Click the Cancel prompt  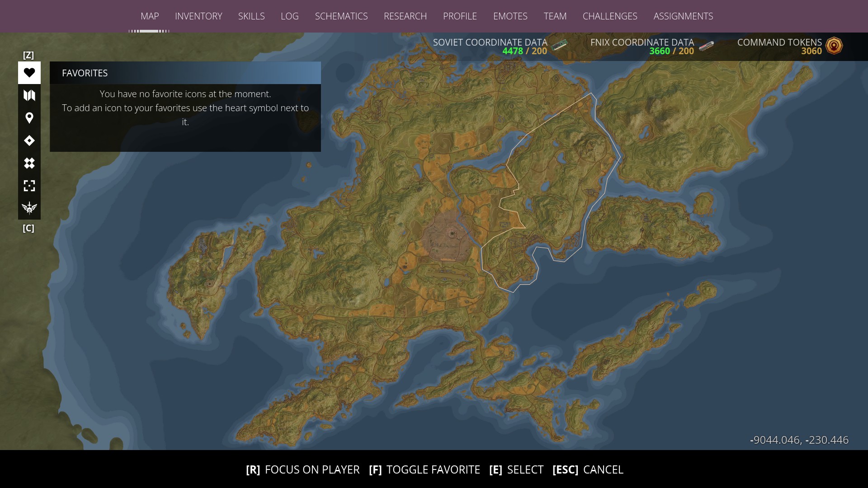[588, 470]
